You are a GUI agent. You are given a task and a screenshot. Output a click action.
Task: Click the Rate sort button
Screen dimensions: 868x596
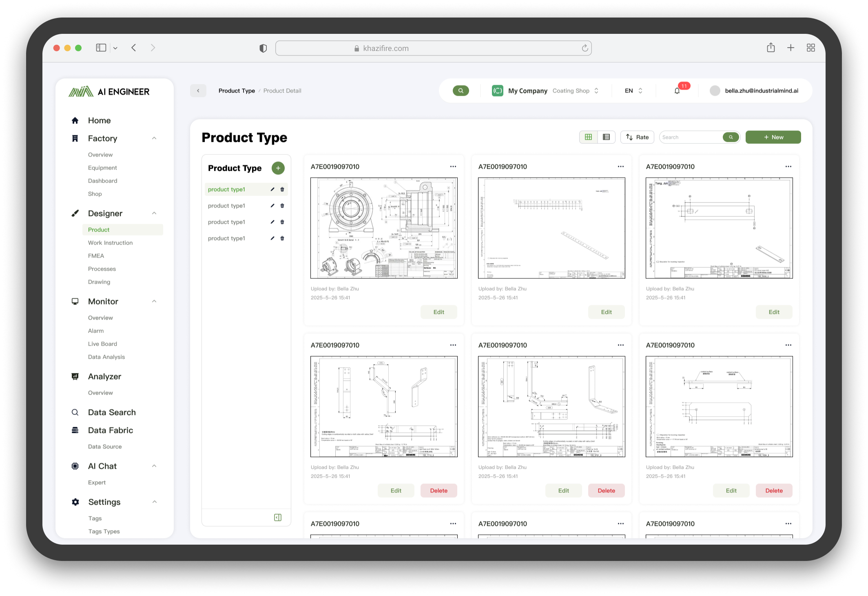[x=637, y=137]
